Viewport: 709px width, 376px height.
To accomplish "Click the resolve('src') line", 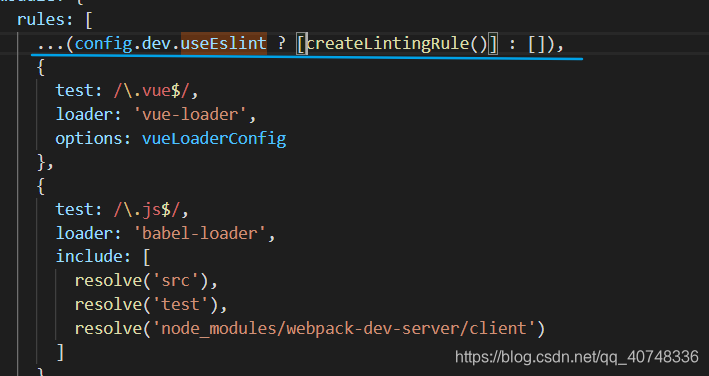I will pos(146,281).
